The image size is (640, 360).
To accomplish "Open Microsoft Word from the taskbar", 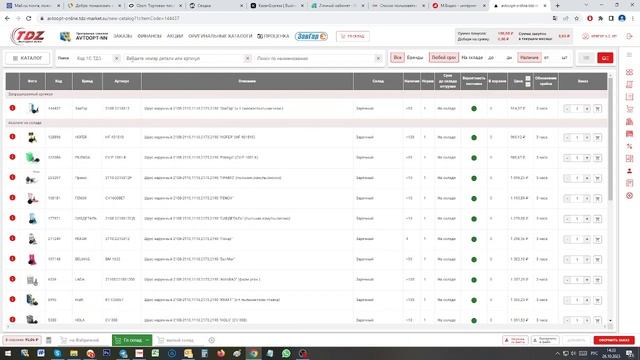I will [x=41, y=353].
